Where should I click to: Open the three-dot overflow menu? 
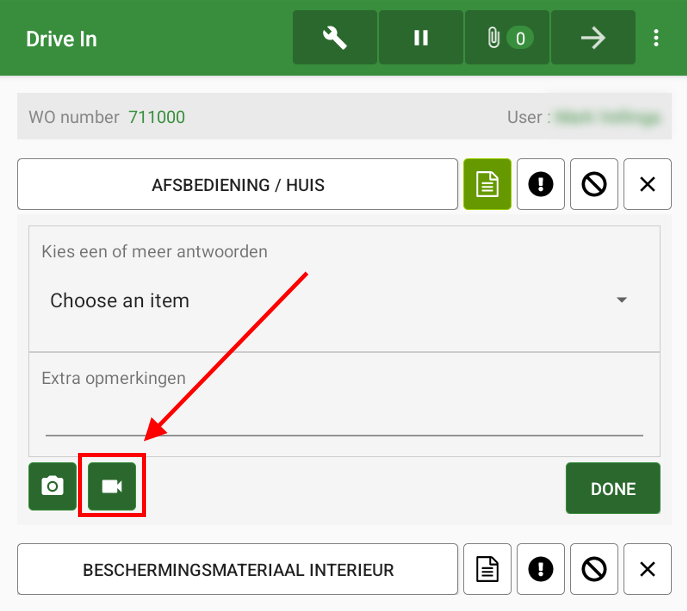656,38
